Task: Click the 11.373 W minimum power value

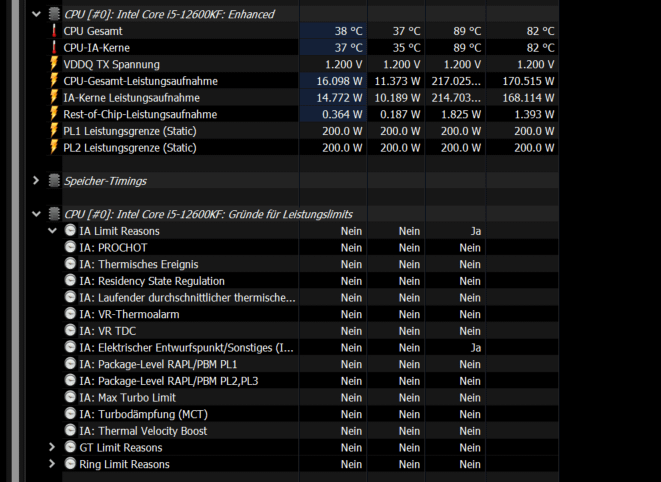Action: (398, 81)
